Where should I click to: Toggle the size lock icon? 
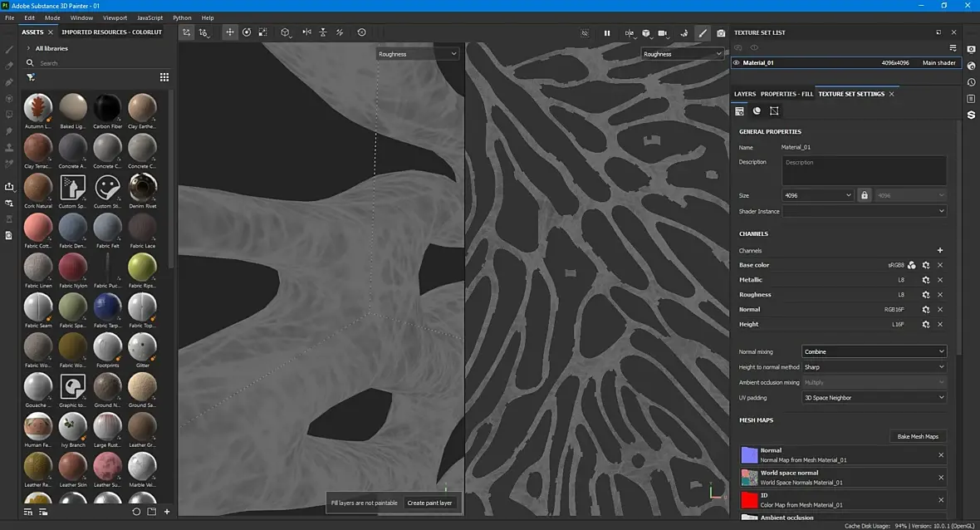(864, 195)
